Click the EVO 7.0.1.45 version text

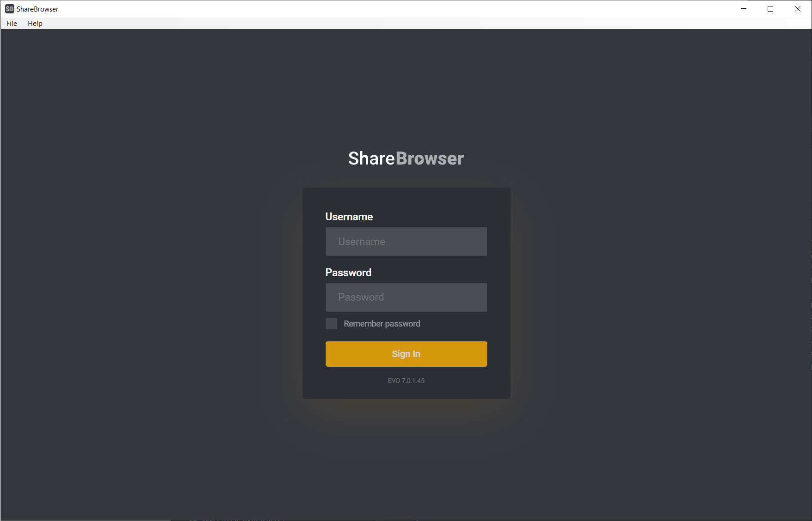tap(406, 381)
